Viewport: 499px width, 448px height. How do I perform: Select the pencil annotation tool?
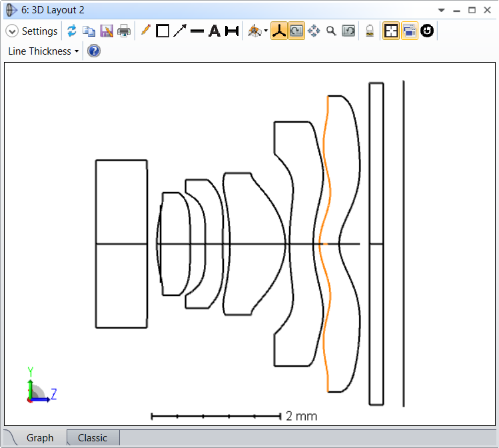tap(146, 31)
